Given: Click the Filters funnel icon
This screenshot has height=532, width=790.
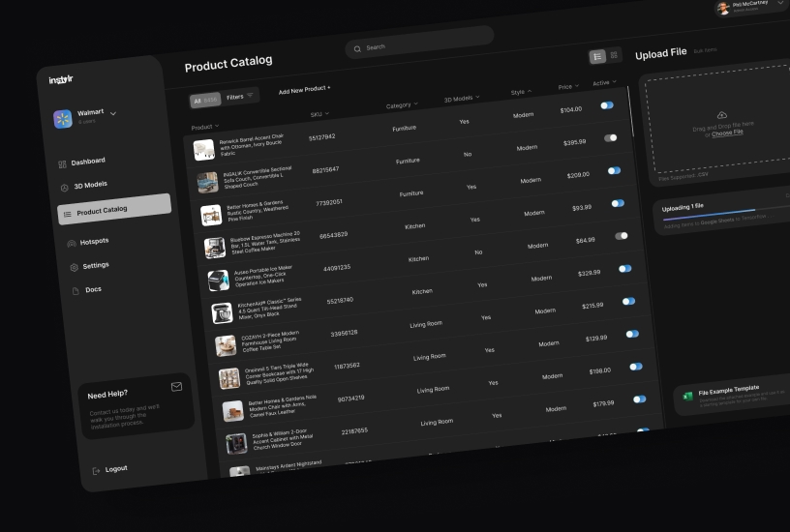Looking at the screenshot, I should click(x=250, y=95).
